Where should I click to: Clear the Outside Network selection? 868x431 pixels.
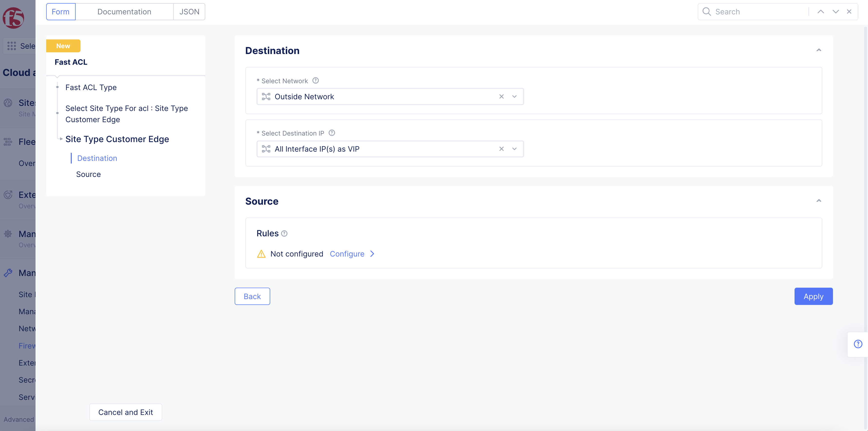pos(501,96)
